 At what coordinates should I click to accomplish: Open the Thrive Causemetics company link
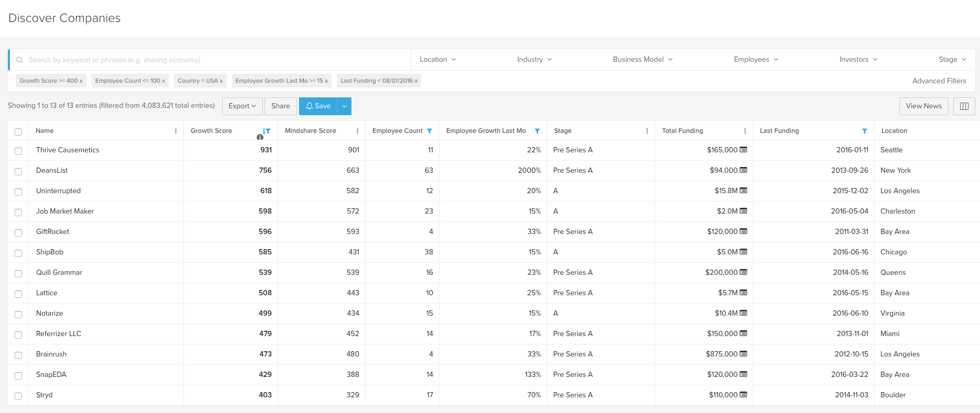click(x=68, y=150)
